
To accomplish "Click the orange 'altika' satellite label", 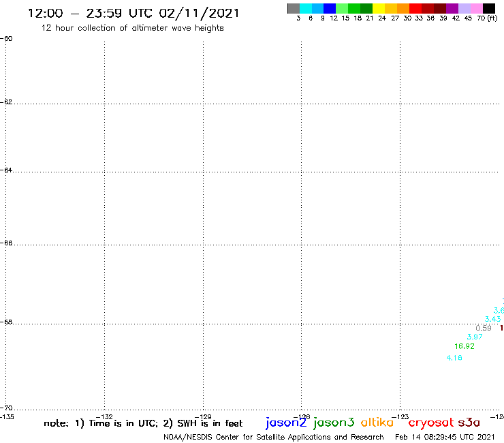I will (377, 422).
